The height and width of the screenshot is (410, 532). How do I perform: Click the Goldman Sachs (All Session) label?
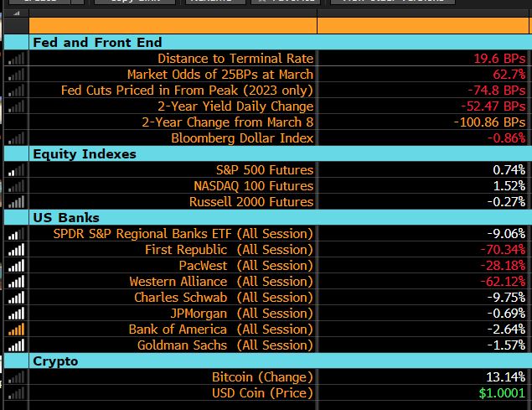(225, 345)
